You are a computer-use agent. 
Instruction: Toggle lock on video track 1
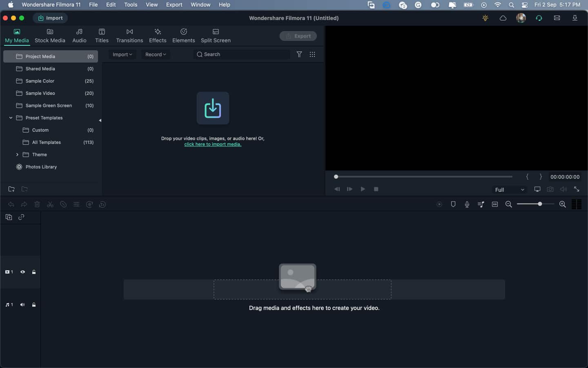[x=34, y=272]
